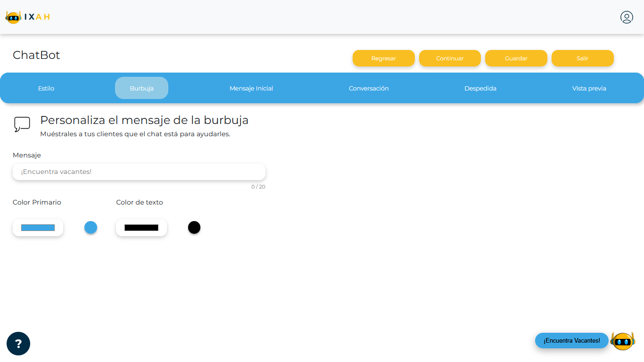The height and width of the screenshot is (362, 644).
Task: Click the Continuar button
Action: [x=450, y=58]
